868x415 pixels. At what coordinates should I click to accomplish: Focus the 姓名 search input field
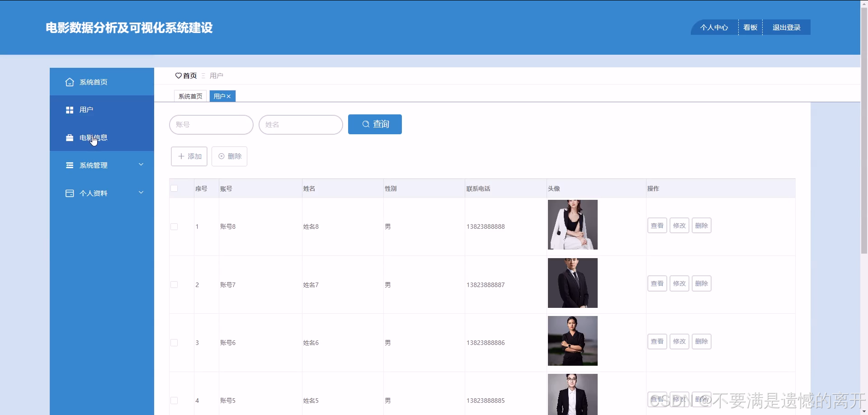tap(301, 125)
